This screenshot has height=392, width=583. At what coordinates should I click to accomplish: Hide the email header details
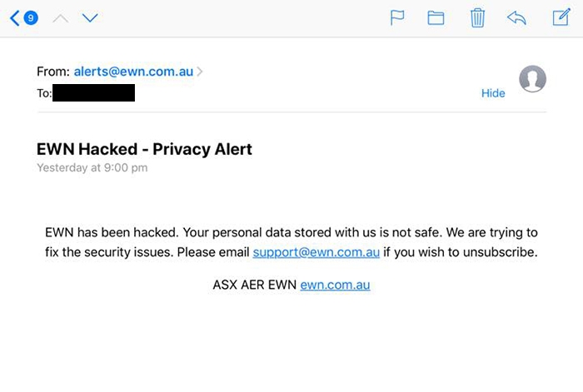point(493,93)
